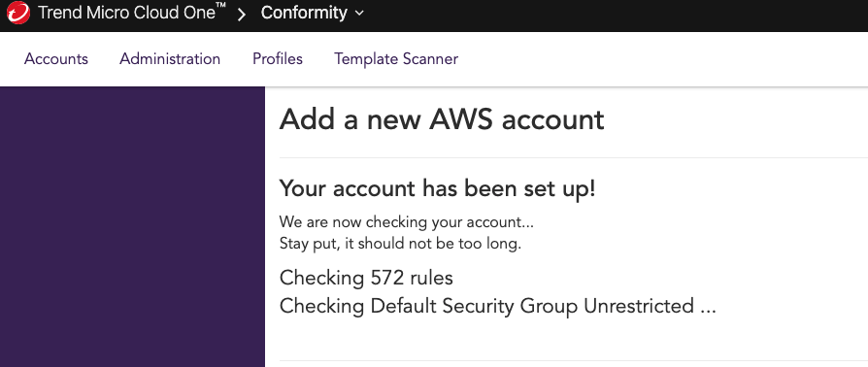Click the Stay put, it should not be too long line
868x367 pixels.
(400, 244)
